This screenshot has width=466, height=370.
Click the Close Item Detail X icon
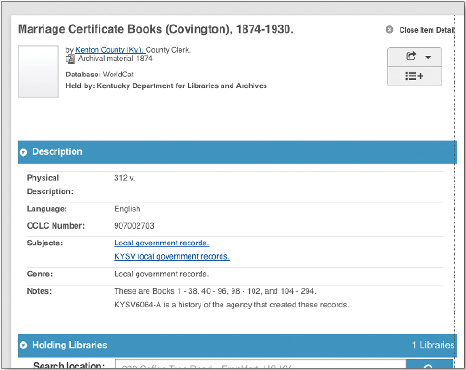tap(389, 30)
